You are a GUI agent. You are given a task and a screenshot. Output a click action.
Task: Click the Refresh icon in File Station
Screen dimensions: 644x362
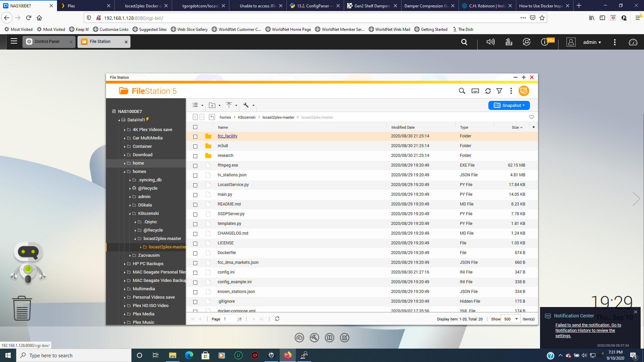pos(488,91)
